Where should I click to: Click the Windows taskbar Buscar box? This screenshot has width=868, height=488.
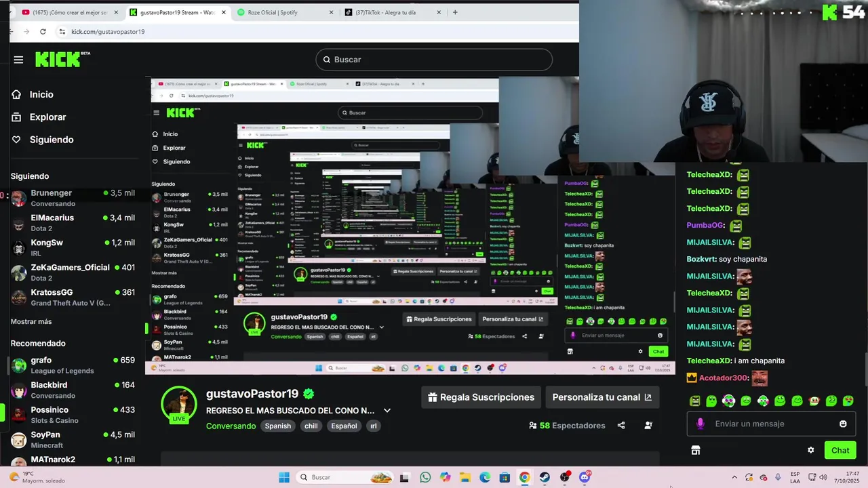tap(345, 477)
